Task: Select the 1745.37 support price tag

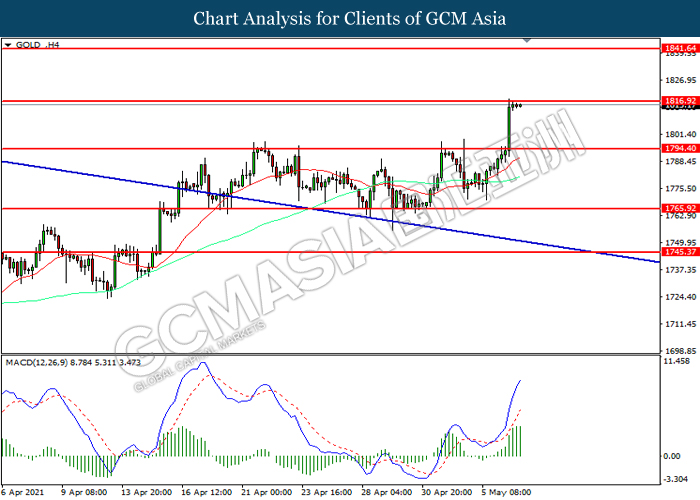Action: [679, 252]
